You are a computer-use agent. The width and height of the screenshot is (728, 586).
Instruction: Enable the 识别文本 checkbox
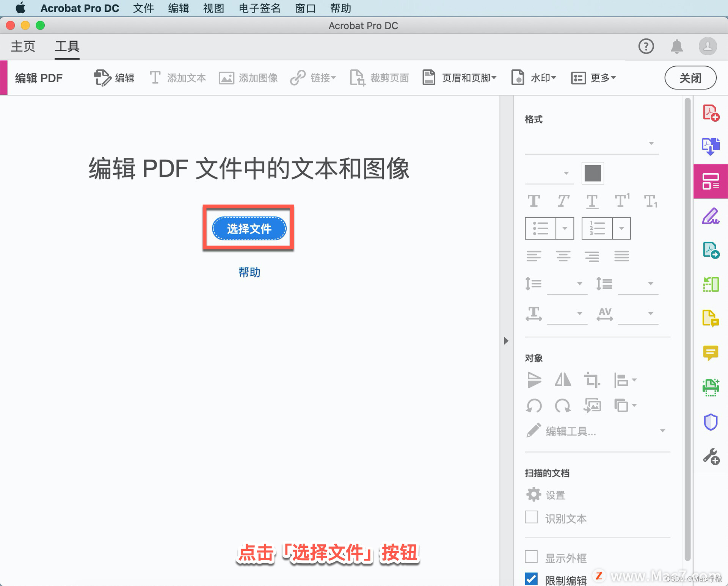click(x=531, y=517)
